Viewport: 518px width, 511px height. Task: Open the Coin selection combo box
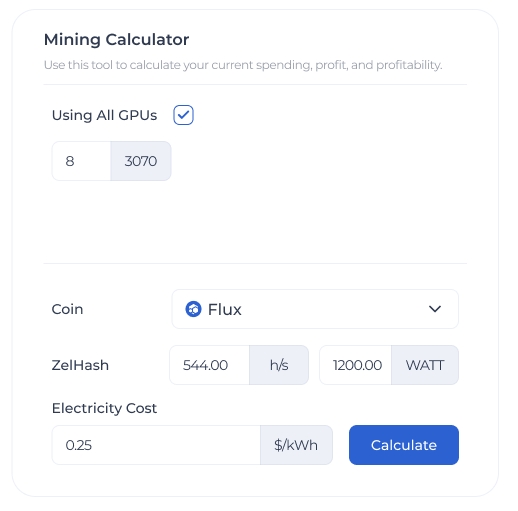click(315, 309)
